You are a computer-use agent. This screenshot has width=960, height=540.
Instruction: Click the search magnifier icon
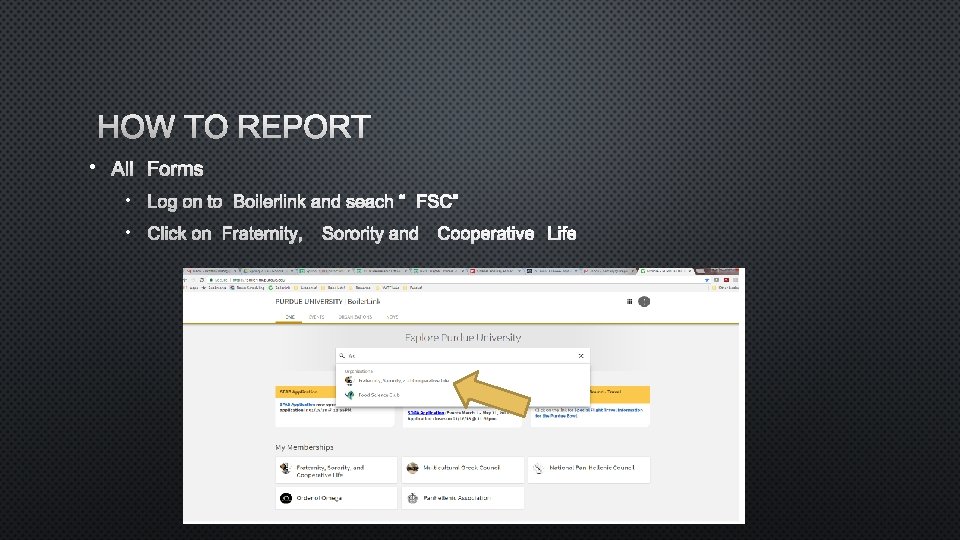[x=342, y=356]
